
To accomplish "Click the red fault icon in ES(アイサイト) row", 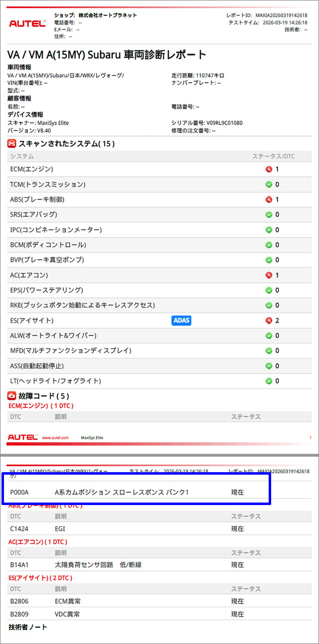I will 269,320.
